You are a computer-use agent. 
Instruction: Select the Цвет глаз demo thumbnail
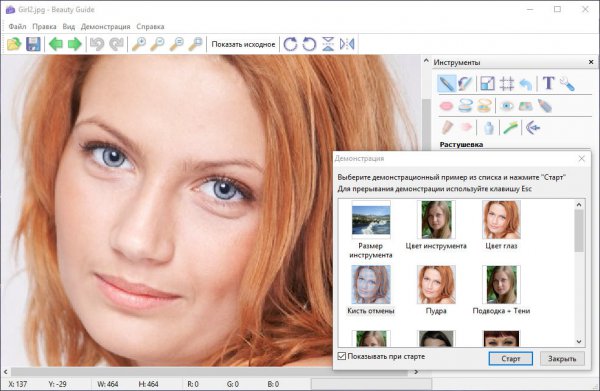[501, 225]
